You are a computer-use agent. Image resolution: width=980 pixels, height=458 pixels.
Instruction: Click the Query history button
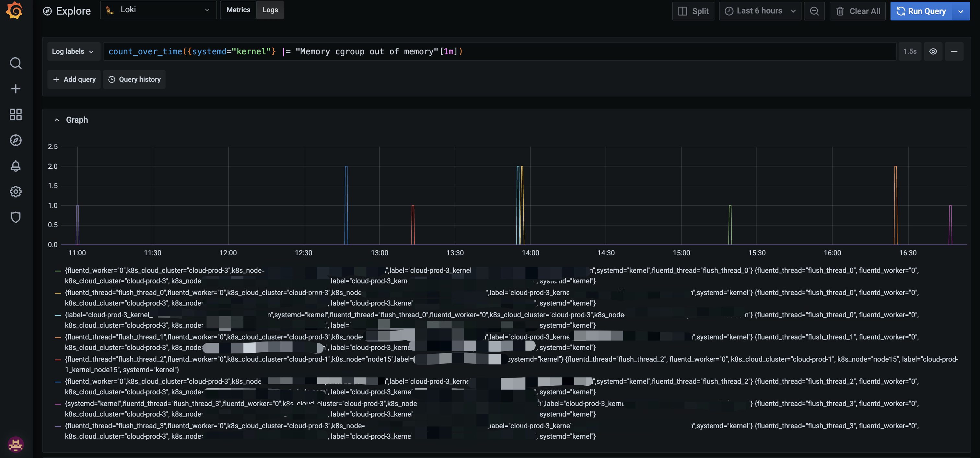click(134, 79)
